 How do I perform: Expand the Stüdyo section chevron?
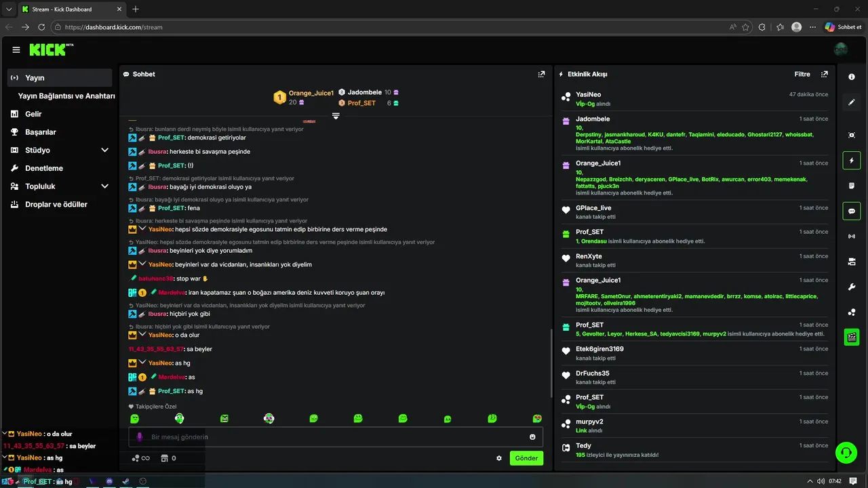[x=104, y=150]
